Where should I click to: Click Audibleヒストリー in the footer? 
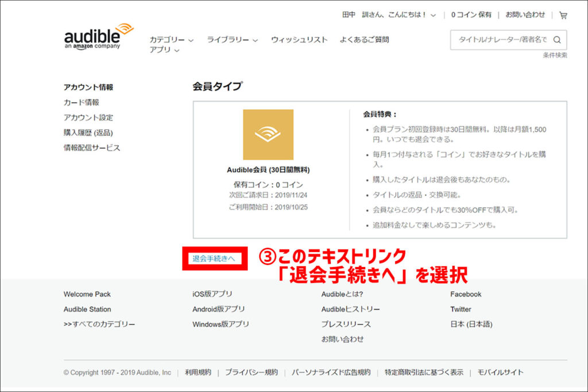coord(351,309)
